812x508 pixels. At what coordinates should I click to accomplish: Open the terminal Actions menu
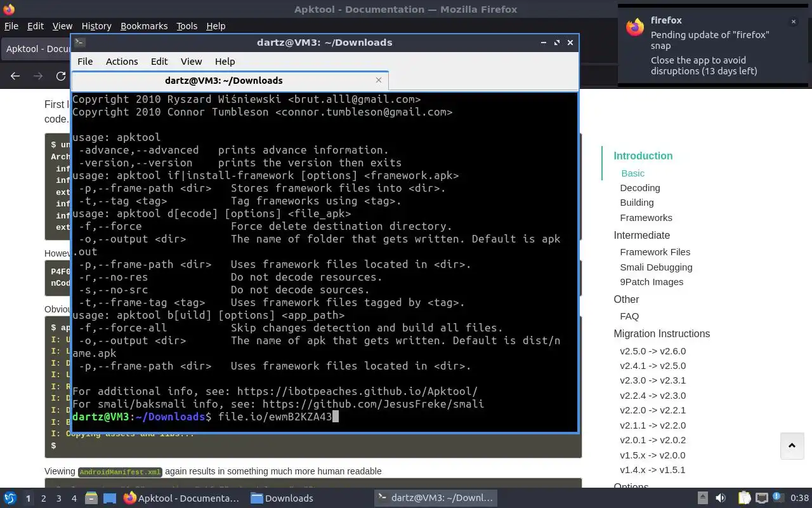pyautogui.click(x=122, y=62)
